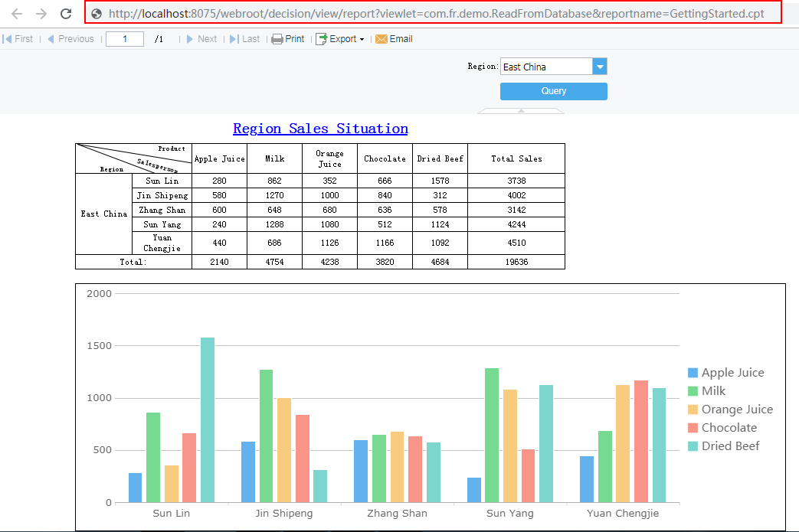
Task: Click the Jin Shipeng salesperson cell
Action: [162, 195]
